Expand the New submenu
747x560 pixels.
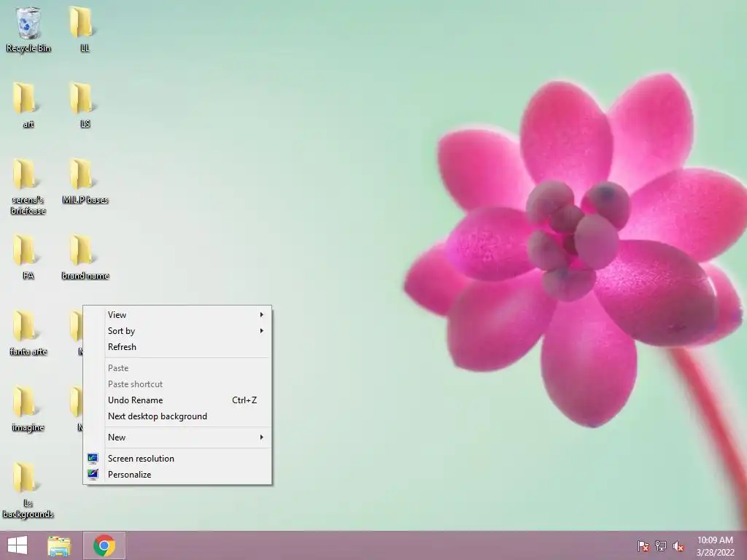[177, 437]
